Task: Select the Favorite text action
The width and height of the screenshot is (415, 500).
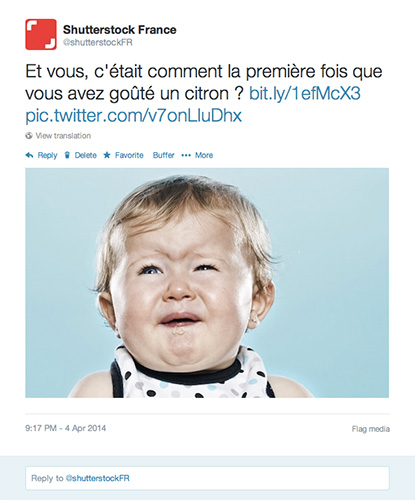Action: pyautogui.click(x=129, y=155)
